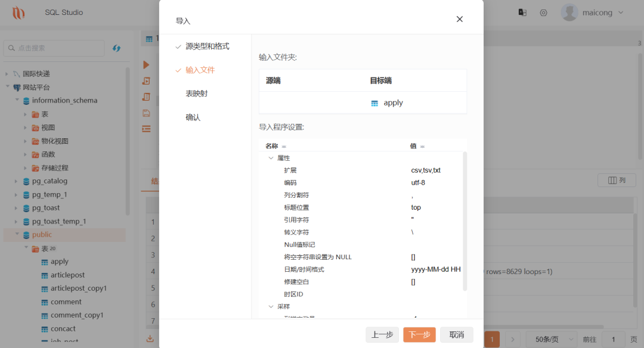Open the apply table in tree
644x348 pixels.
(x=60, y=262)
